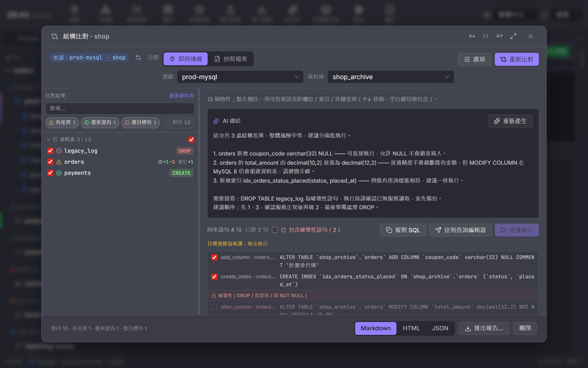Toggle the 僅目標有 1 filter chip

click(140, 123)
